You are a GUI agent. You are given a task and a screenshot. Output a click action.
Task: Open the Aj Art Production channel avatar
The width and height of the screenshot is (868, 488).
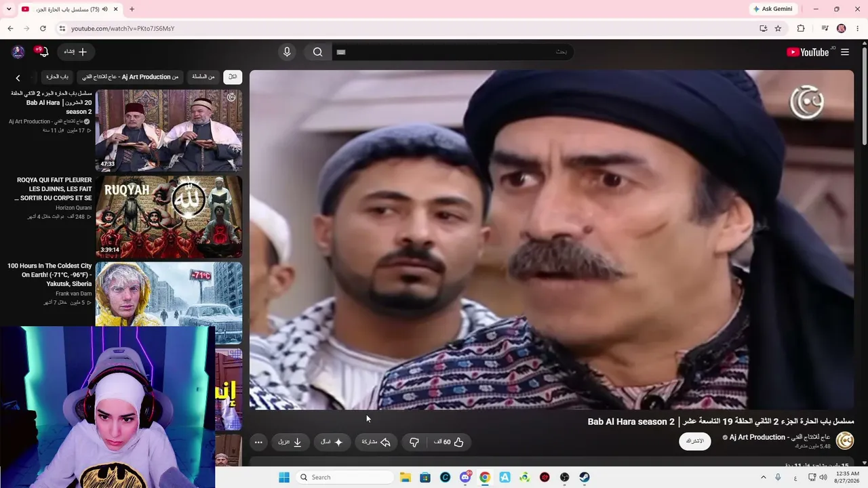(x=845, y=441)
